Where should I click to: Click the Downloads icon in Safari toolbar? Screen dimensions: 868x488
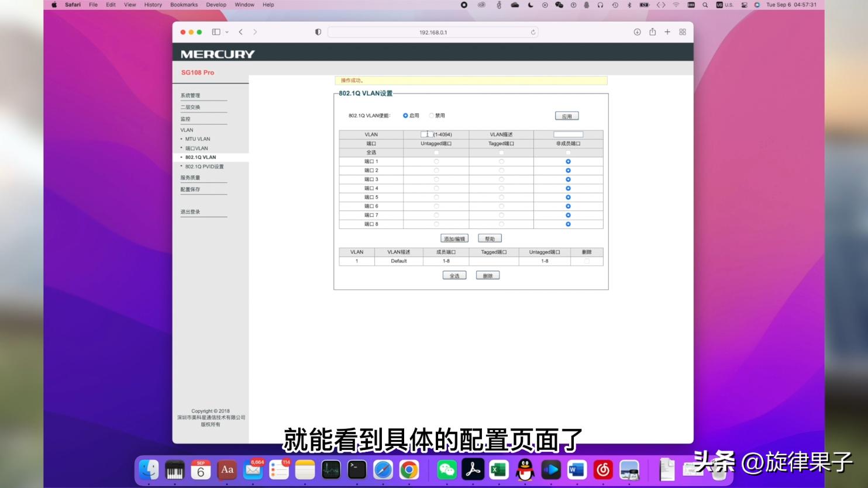pos(637,32)
